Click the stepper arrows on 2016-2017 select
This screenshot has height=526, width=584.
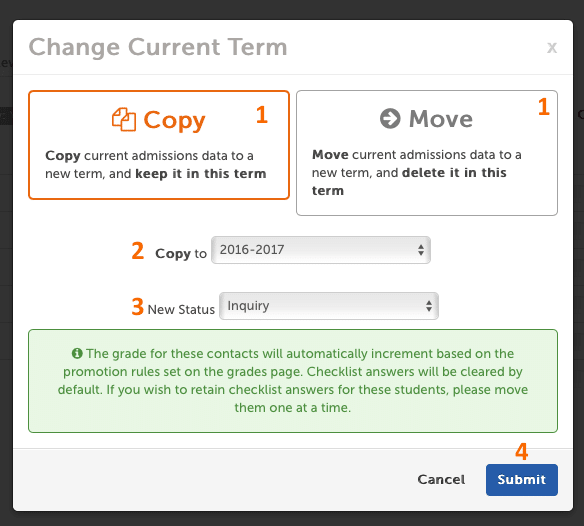(421, 250)
